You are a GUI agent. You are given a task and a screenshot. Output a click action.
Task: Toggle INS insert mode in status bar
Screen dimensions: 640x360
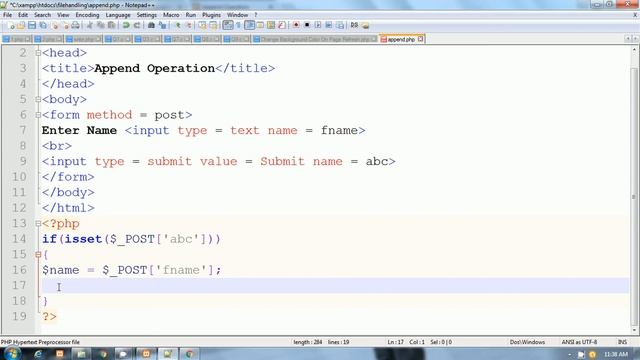click(x=622, y=342)
